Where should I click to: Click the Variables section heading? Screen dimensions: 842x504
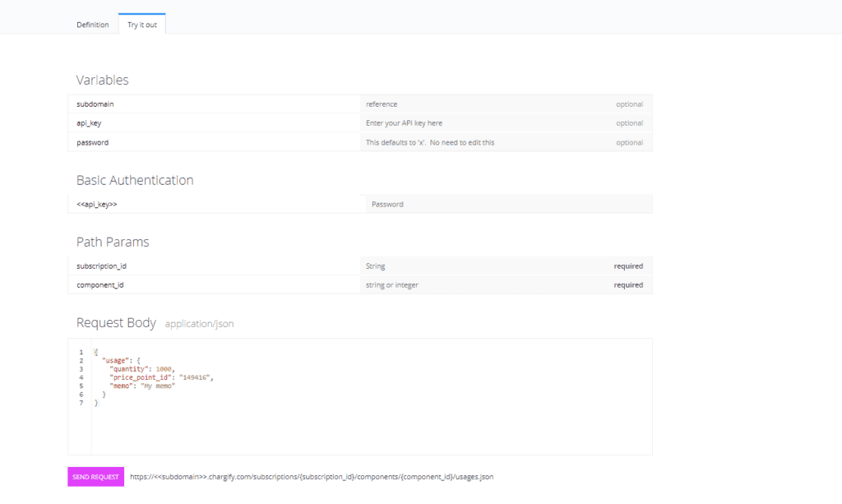coord(102,80)
